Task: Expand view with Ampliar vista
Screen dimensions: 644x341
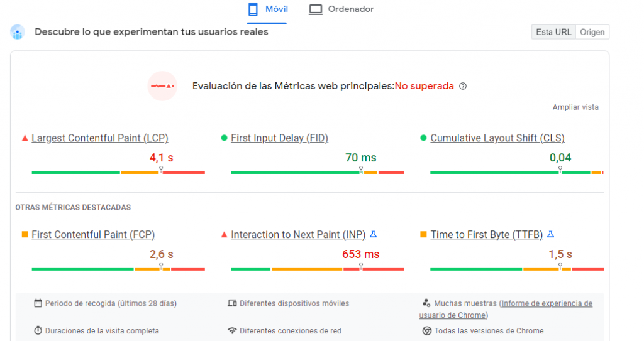Action: point(575,107)
